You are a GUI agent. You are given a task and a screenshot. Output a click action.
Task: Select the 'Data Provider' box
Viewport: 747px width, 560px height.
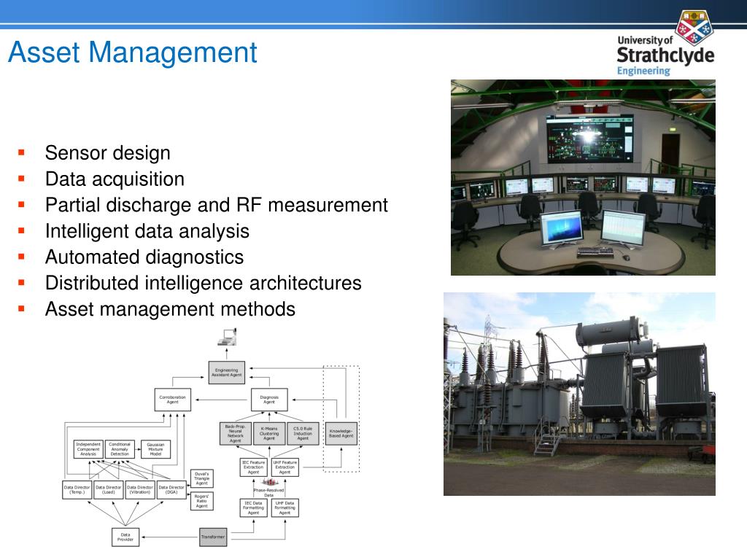coord(125,537)
